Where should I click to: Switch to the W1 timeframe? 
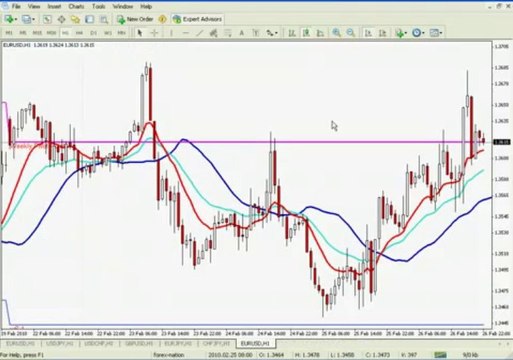[x=107, y=33]
